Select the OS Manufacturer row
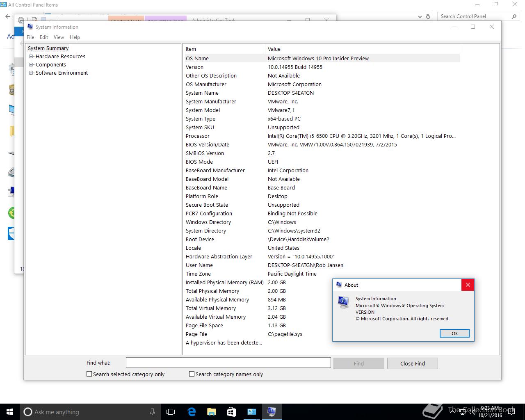The width and height of the screenshot is (525, 420). point(322,84)
